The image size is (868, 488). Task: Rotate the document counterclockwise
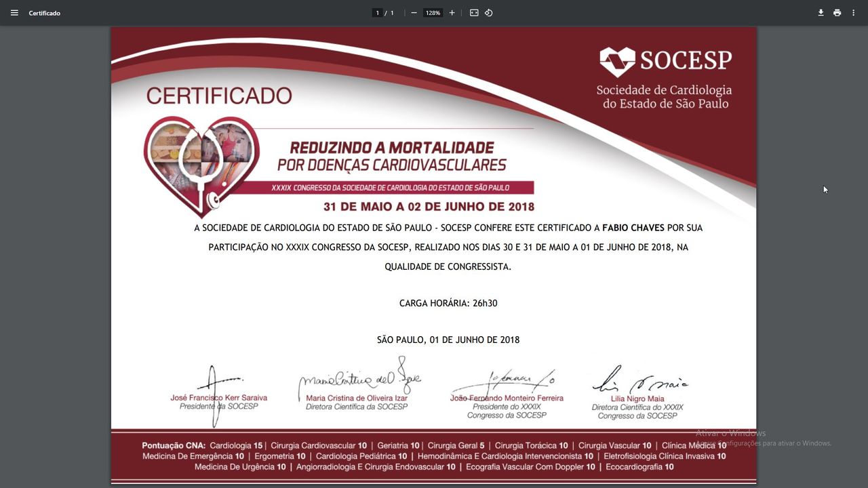tap(488, 13)
